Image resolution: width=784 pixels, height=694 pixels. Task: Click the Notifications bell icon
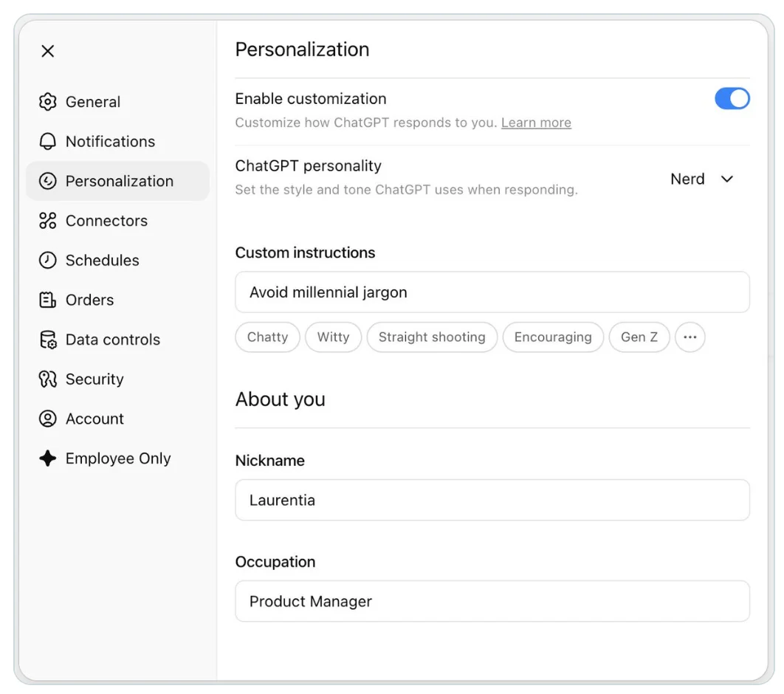(x=47, y=142)
